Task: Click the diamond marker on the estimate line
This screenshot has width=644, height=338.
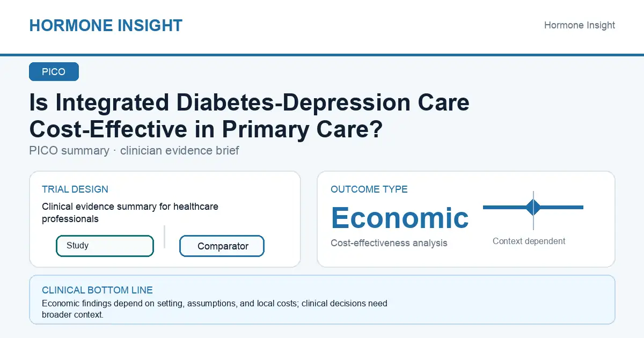Action: click(533, 207)
